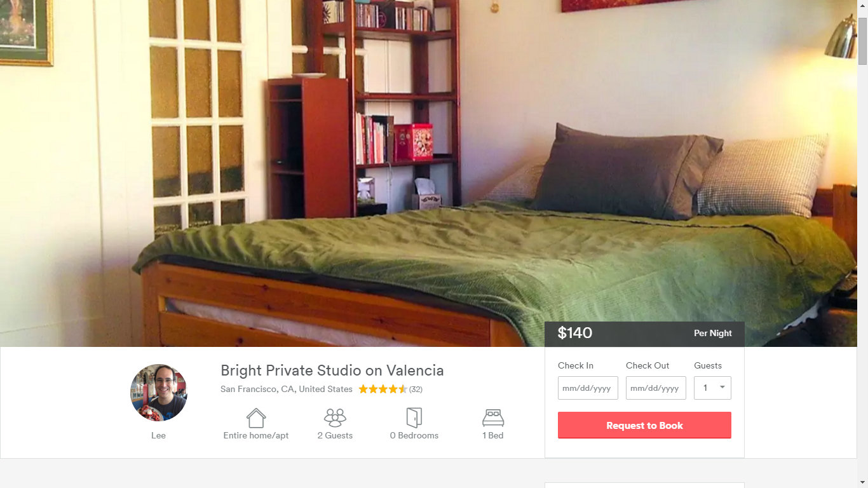Viewport: 868px width, 488px height.
Task: Click the Entire home/apt house icon
Action: click(x=256, y=417)
